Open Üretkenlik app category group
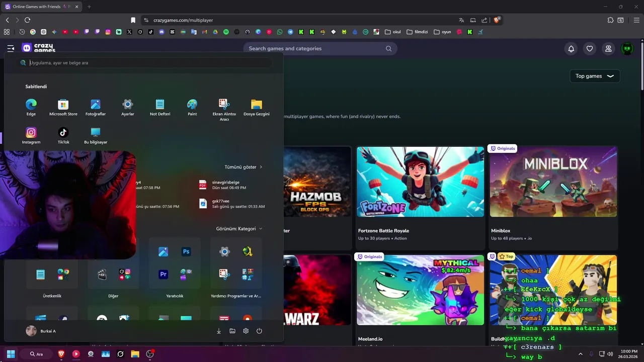 click(52, 274)
